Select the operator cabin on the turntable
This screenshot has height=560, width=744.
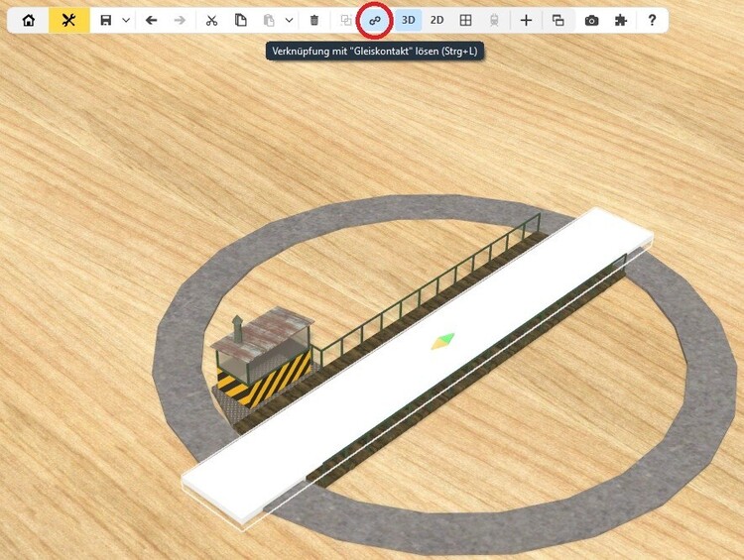point(262,356)
